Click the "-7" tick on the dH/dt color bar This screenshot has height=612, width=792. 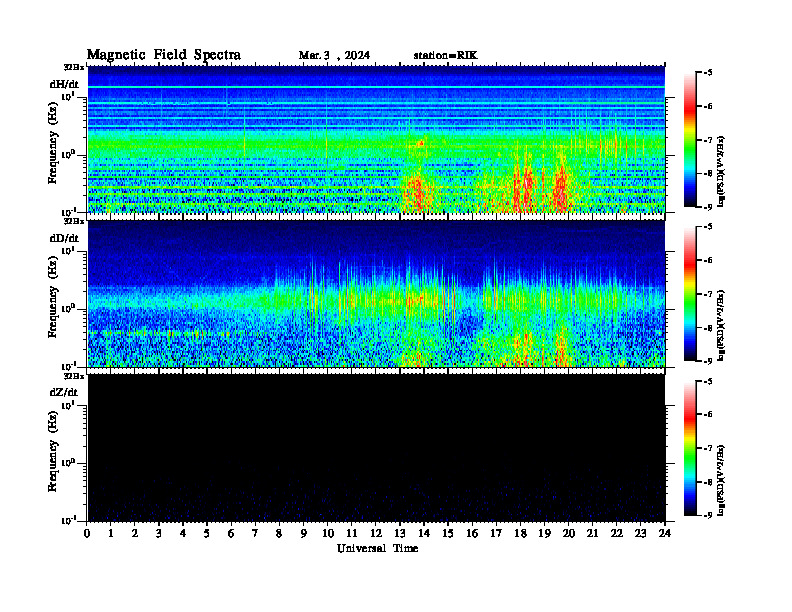pyautogui.click(x=707, y=140)
